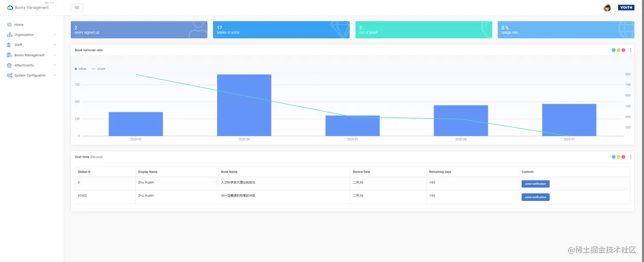Viewport: 644px width, 262px height.
Task: Open Books Management sidebar menu item
Action: pos(32,55)
